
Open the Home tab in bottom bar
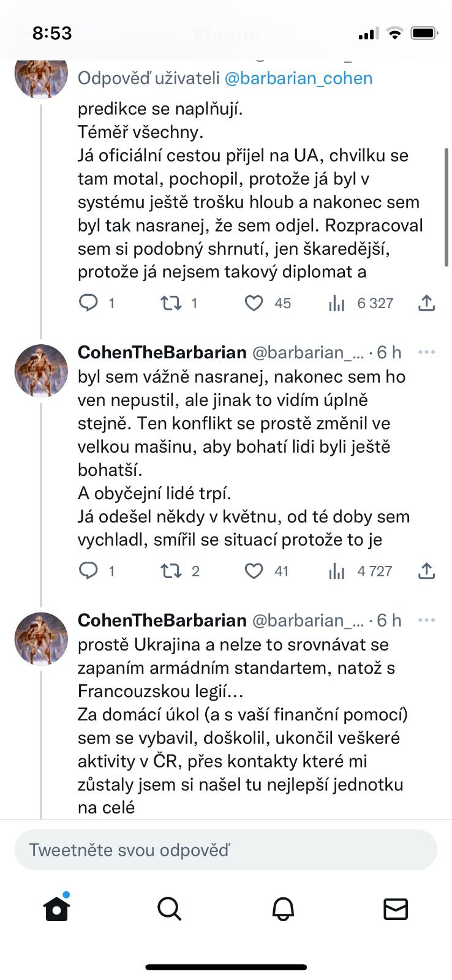(x=57, y=909)
